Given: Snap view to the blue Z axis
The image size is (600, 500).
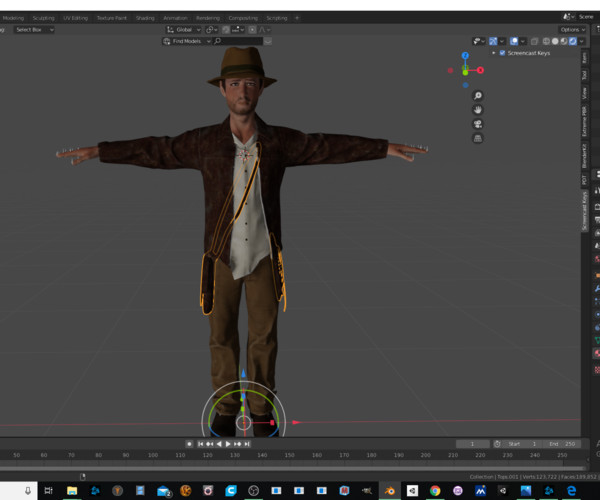Looking at the screenshot, I should 465,55.
